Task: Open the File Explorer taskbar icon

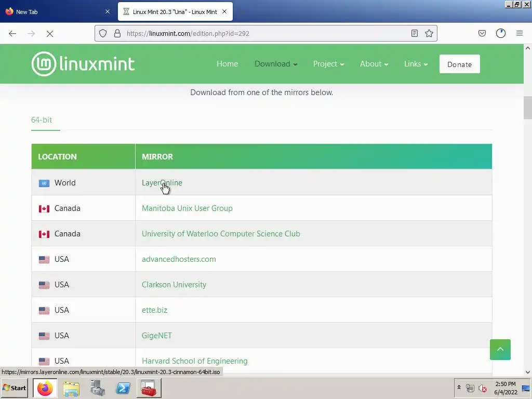Action: 71,388
